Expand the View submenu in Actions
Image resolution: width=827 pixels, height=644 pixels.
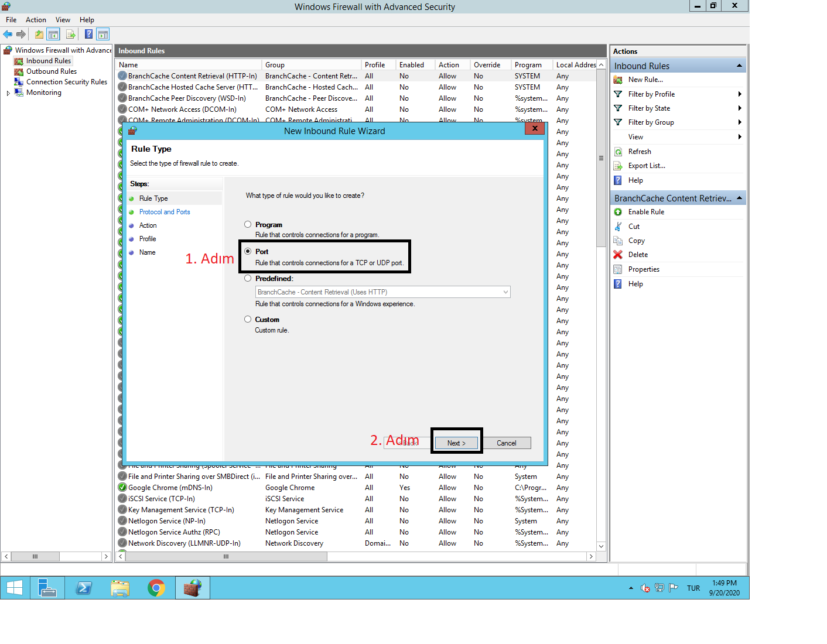740,137
